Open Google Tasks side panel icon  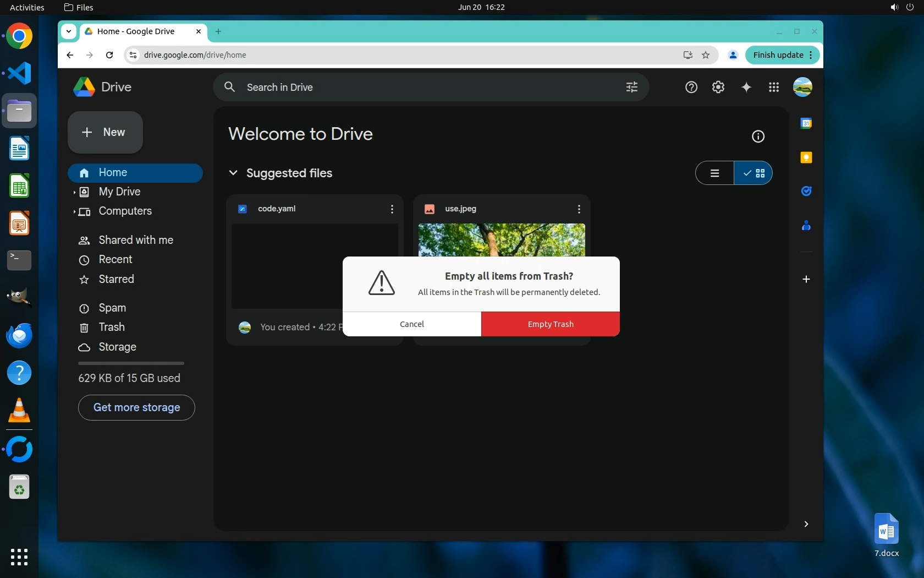[806, 191]
